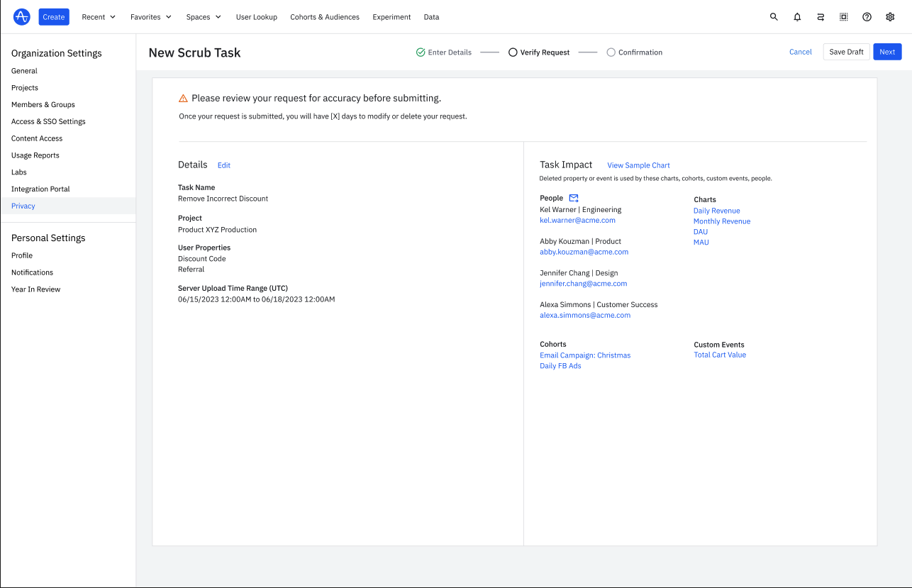
Task: Open the Spaces dropdown menu
Action: [x=204, y=17]
